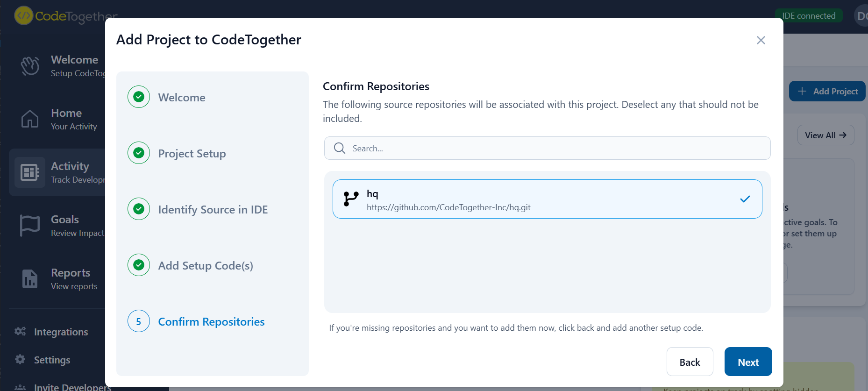Viewport: 868px width, 391px height.
Task: Click the Welcome step green check icon
Action: (x=139, y=97)
